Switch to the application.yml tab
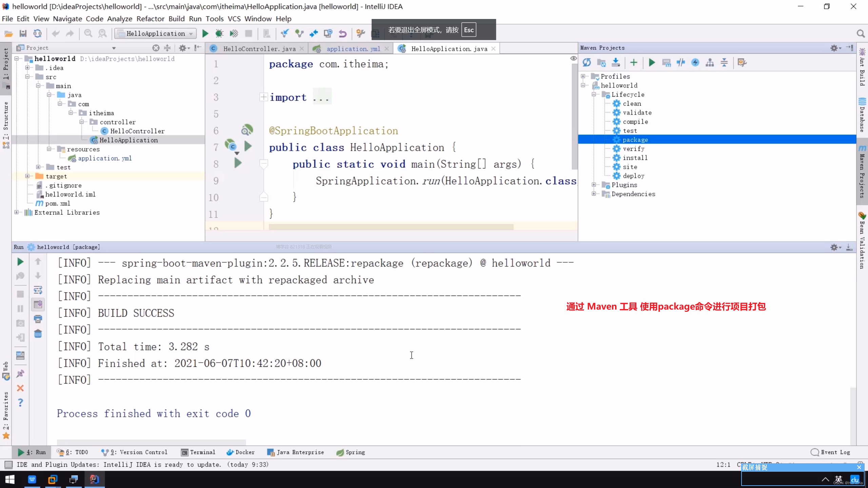This screenshot has height=488, width=868. [x=351, y=48]
